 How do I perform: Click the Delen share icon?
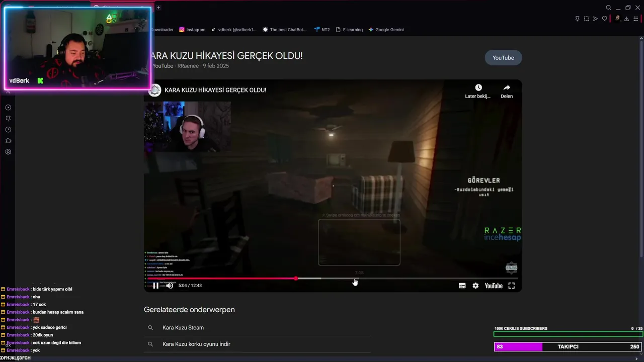tap(507, 88)
